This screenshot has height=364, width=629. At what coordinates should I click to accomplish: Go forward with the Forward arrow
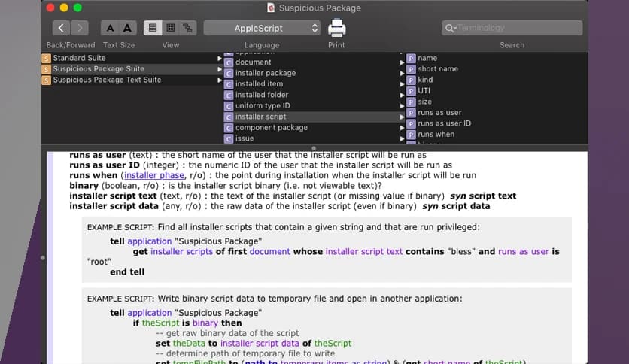coord(80,28)
